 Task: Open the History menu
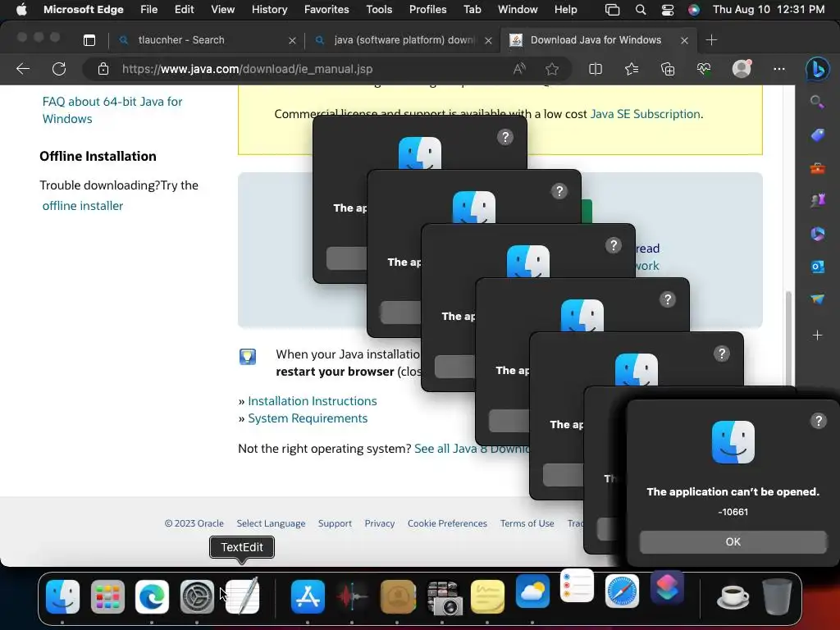coord(269,9)
